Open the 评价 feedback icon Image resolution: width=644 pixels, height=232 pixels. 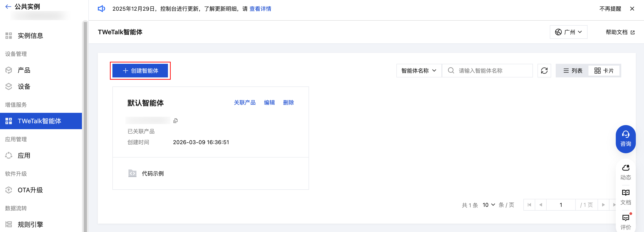point(626,222)
